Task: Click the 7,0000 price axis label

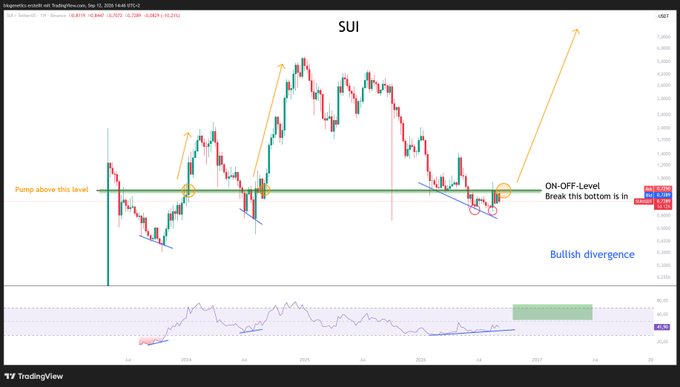Action: 664,37
